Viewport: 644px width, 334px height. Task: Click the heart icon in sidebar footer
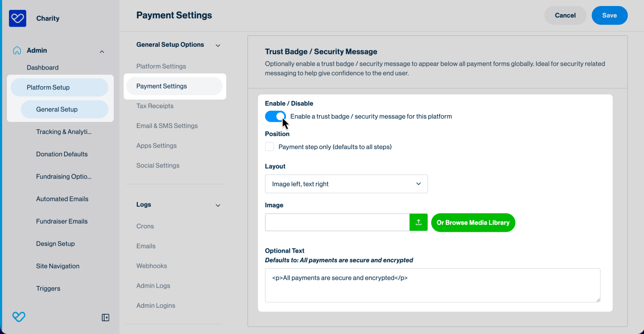pos(18,317)
